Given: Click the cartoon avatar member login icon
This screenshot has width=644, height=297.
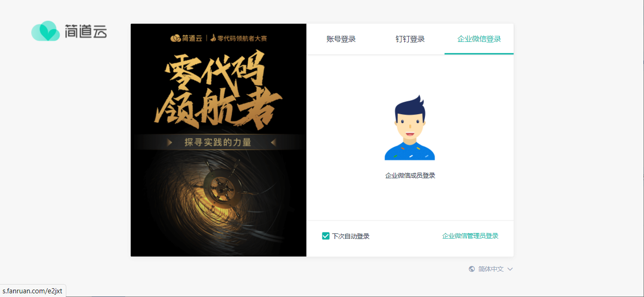Looking at the screenshot, I should pos(410,128).
